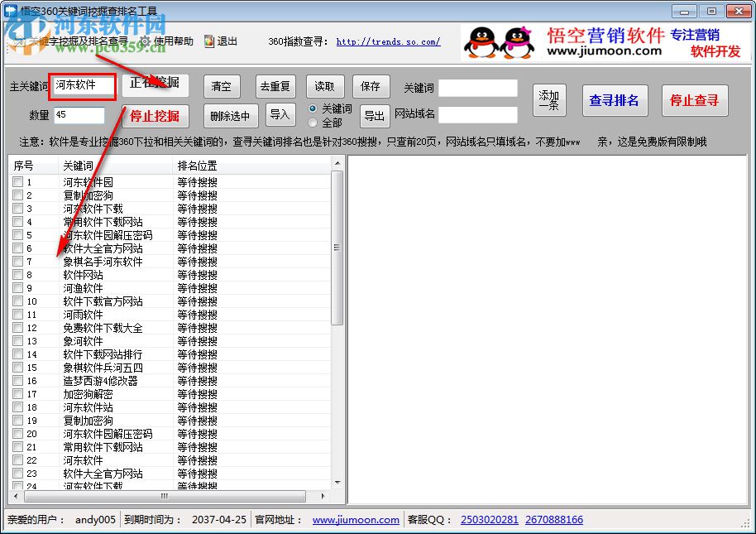Viewport: 756px width, 534px height.
Task: Select keyword 河东软件园解压密码 in row 5
Action: 108,235
